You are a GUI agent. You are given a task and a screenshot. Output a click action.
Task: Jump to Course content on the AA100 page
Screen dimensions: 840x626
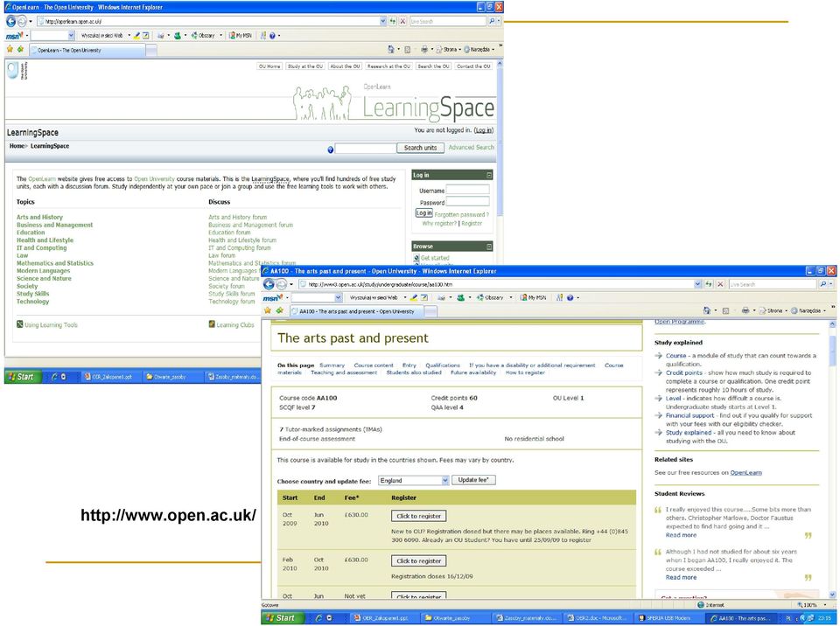click(374, 365)
